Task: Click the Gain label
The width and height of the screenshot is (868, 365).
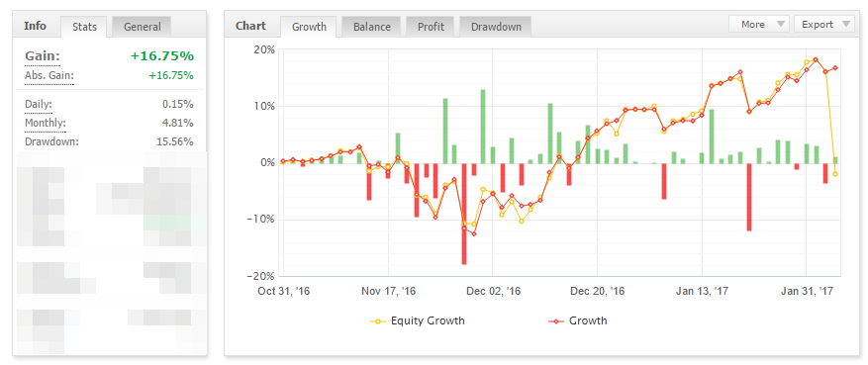Action: coord(43,55)
